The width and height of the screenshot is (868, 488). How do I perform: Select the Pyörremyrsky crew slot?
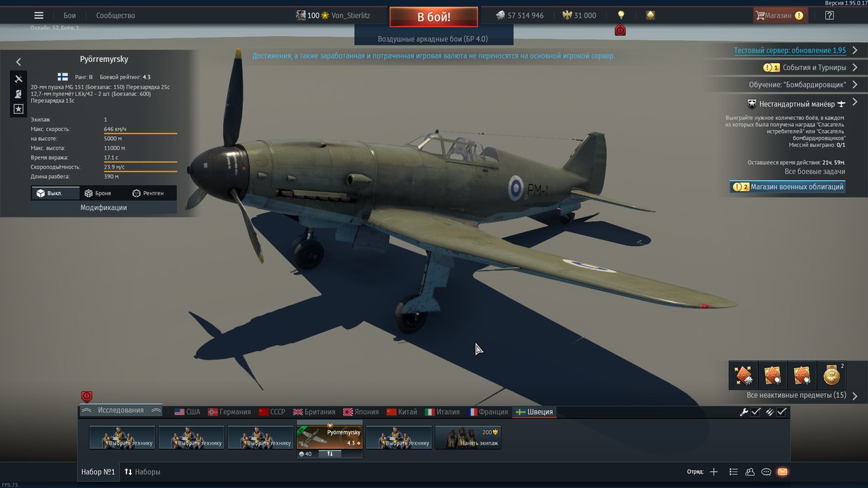(330, 437)
